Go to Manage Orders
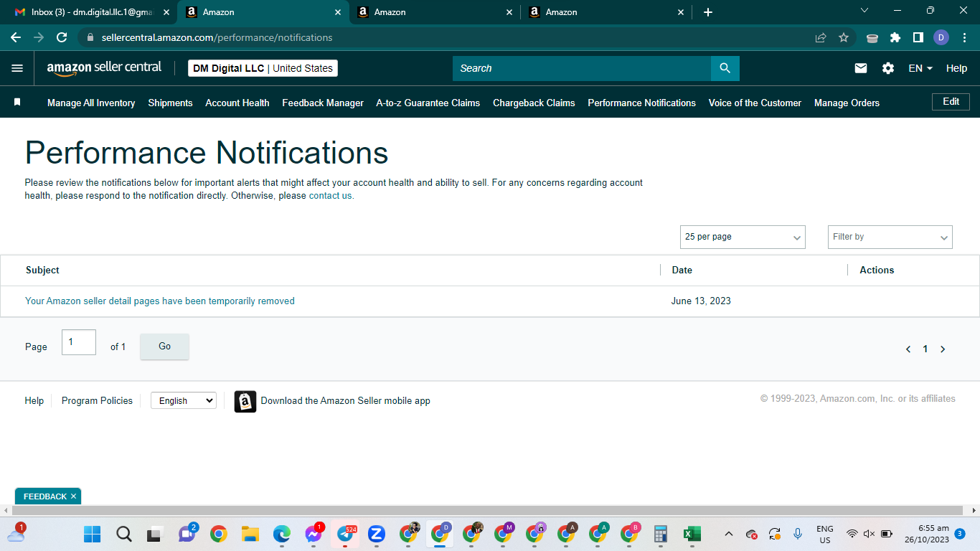 pos(847,103)
